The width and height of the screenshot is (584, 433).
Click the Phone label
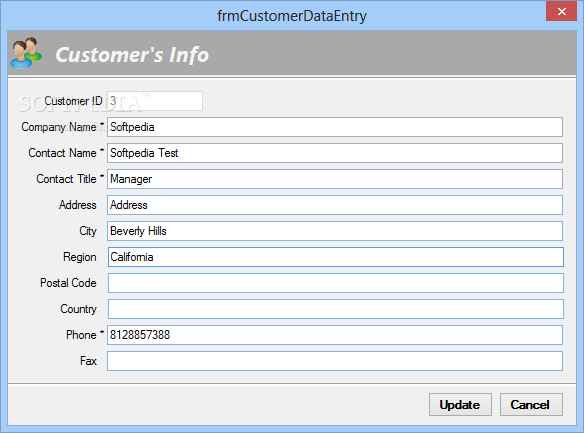81,335
